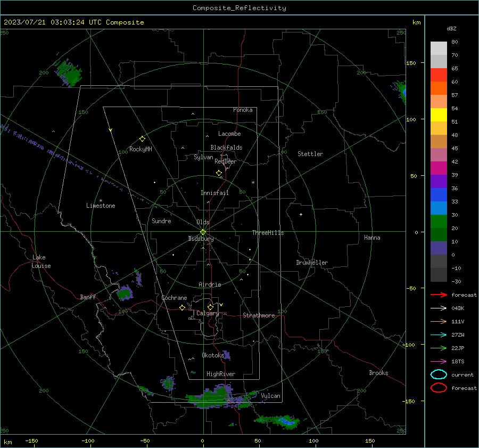Click the Brooks city label
The width and height of the screenshot is (479, 448).
click(378, 373)
